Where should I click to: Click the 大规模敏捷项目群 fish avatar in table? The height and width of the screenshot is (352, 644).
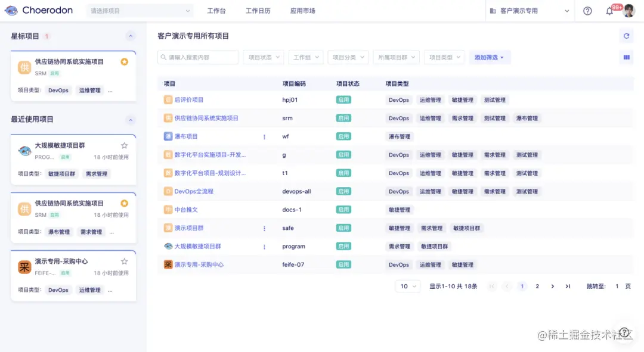168,246
